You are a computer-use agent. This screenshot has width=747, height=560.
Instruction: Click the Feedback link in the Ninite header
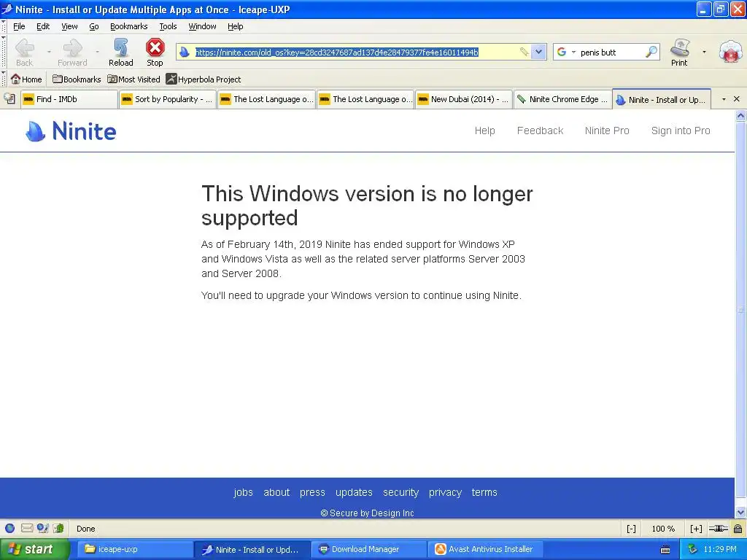[540, 131]
